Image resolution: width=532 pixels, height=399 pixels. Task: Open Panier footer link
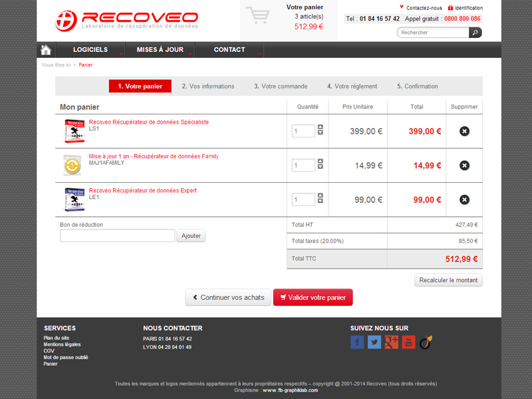(x=51, y=364)
